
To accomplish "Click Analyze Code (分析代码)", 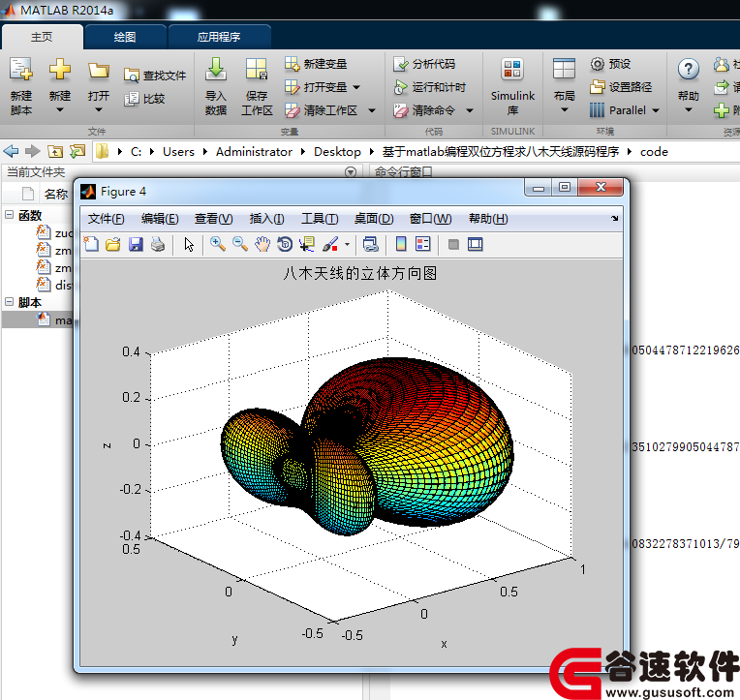I will [x=424, y=64].
